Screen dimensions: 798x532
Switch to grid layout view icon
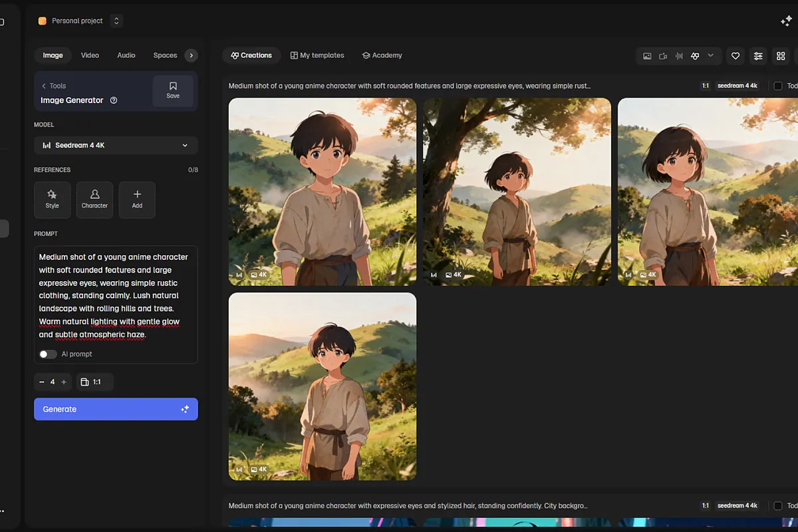point(781,56)
